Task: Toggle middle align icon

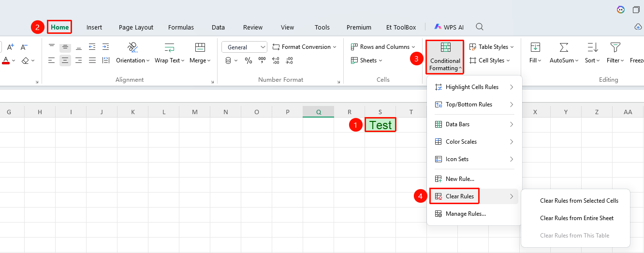Action: [65, 47]
